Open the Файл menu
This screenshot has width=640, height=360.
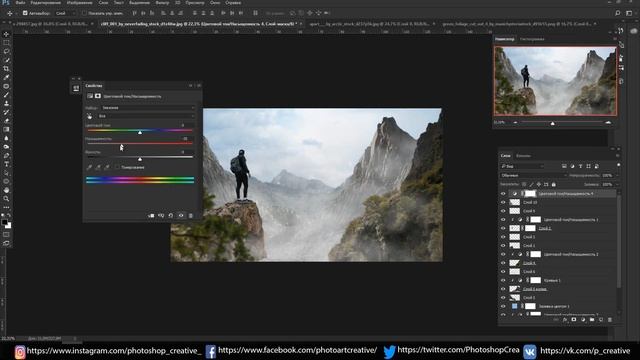20,2
